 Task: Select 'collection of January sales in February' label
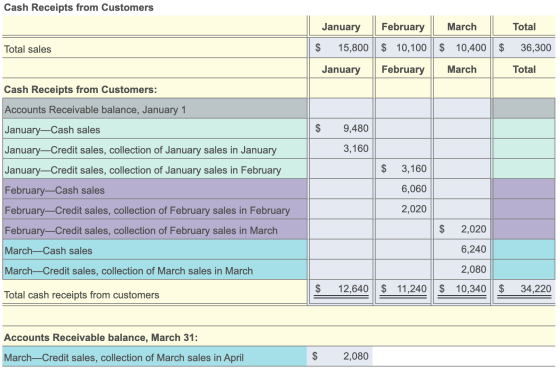(x=142, y=170)
